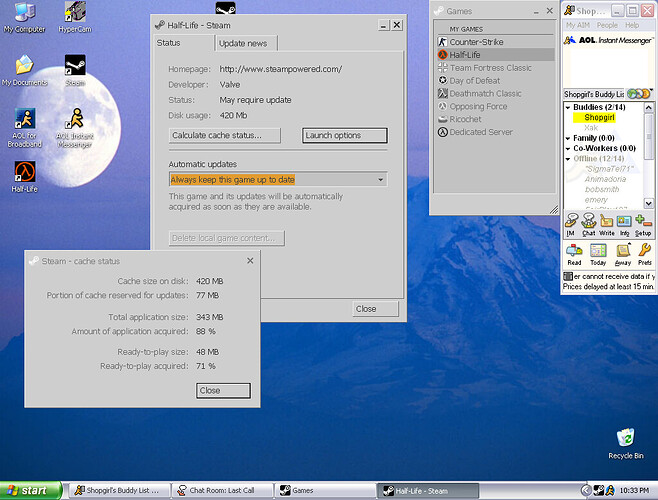The height and width of the screenshot is (500, 658).
Task: Click the Setup icon in AIM
Action: click(643, 225)
